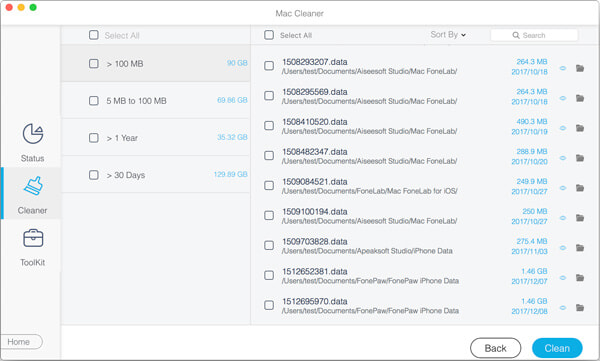This screenshot has width=600, height=361.
Task: Open the Sort By dropdown
Action: [x=448, y=35]
